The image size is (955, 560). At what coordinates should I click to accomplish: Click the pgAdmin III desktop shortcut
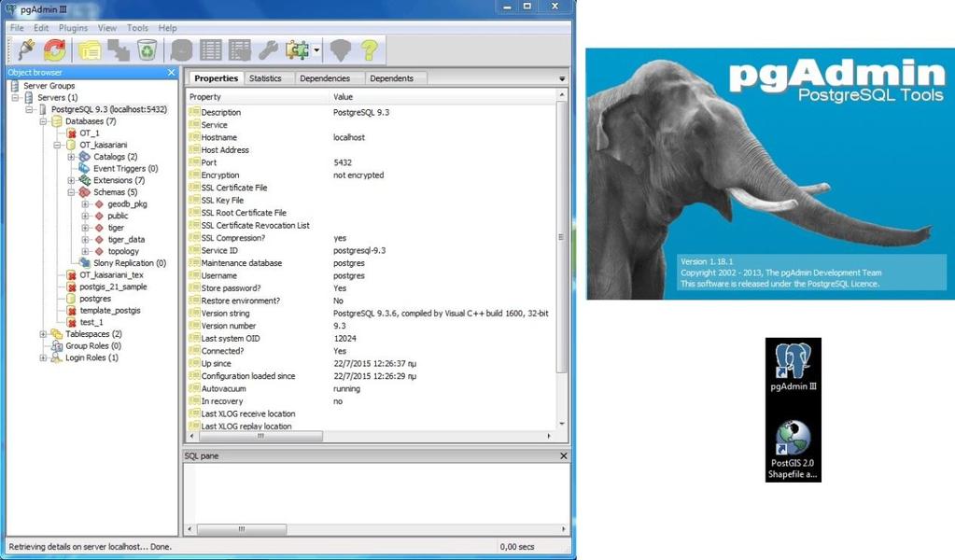tap(793, 367)
